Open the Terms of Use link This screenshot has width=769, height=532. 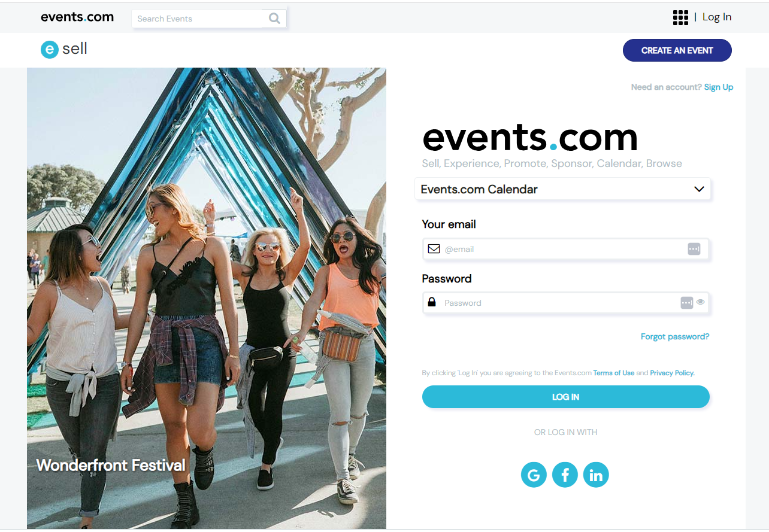click(614, 373)
